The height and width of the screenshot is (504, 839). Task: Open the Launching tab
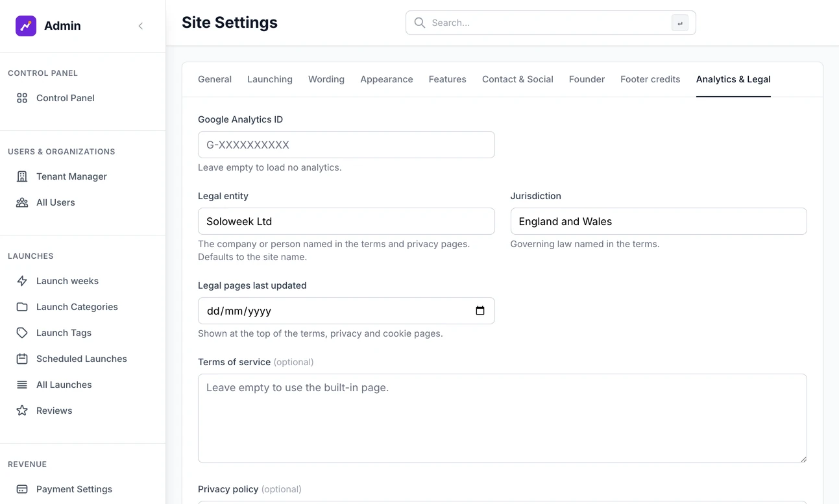[x=270, y=79]
